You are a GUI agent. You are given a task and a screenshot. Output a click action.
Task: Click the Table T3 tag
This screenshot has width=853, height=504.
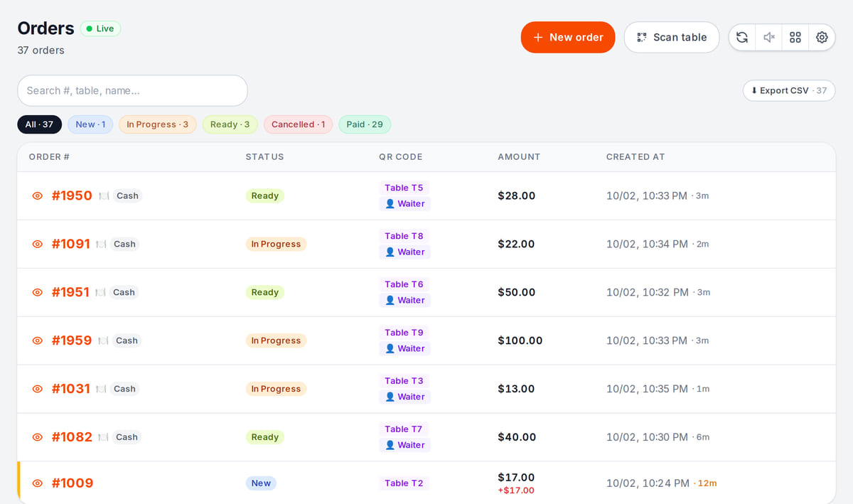point(404,381)
